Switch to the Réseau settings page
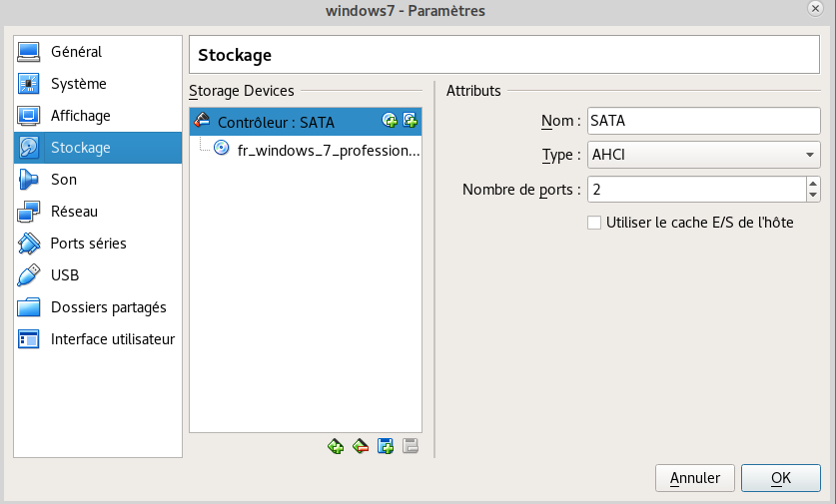The image size is (836, 504). 74,212
